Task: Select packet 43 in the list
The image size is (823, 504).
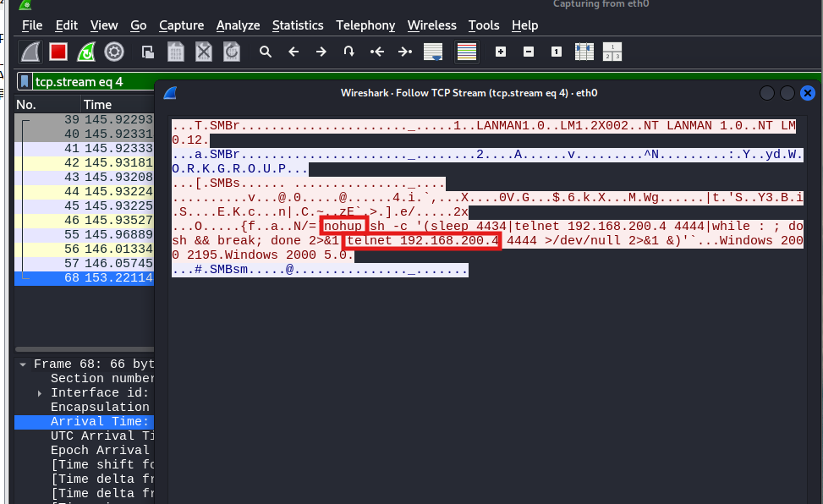Action: (85, 178)
